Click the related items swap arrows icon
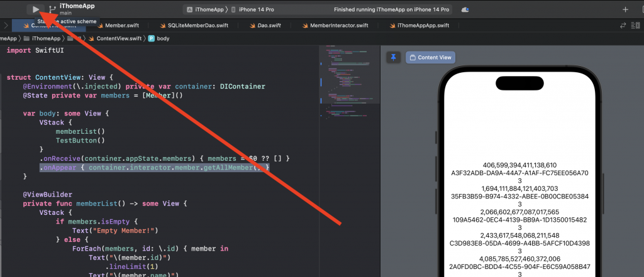Screen dimensions: 644x277 tap(623, 26)
